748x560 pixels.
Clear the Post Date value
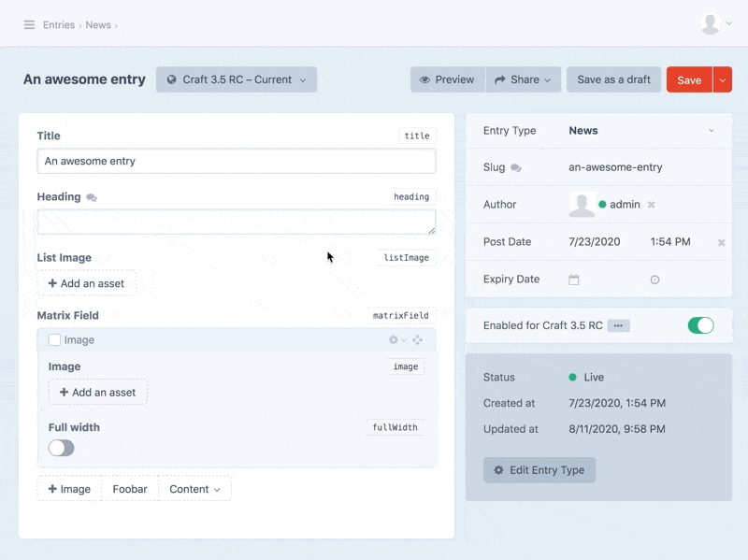tap(721, 242)
